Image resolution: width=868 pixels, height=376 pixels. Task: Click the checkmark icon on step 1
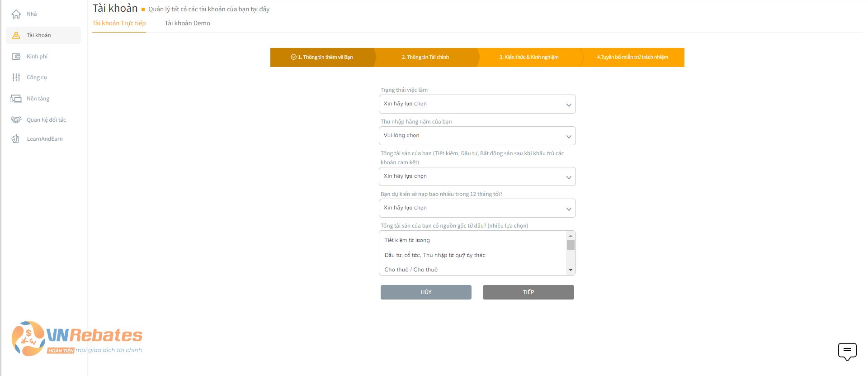[x=294, y=57]
